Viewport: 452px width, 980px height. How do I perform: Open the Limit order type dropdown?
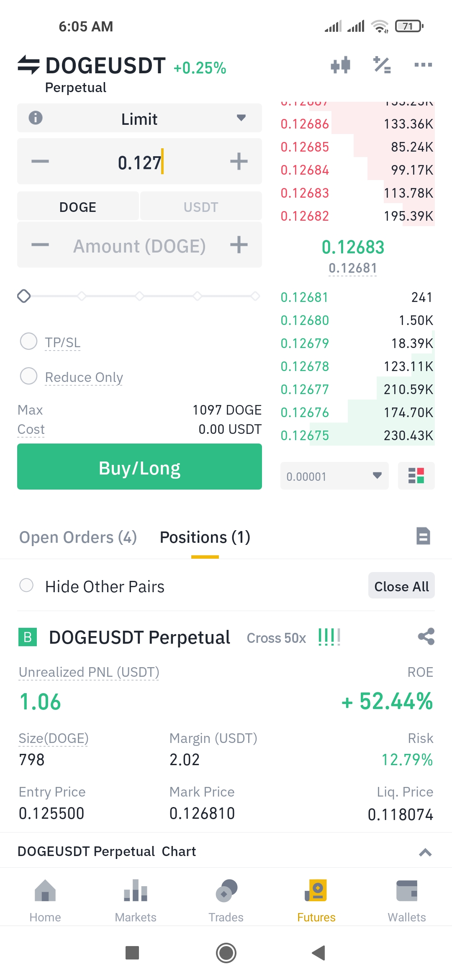(139, 119)
